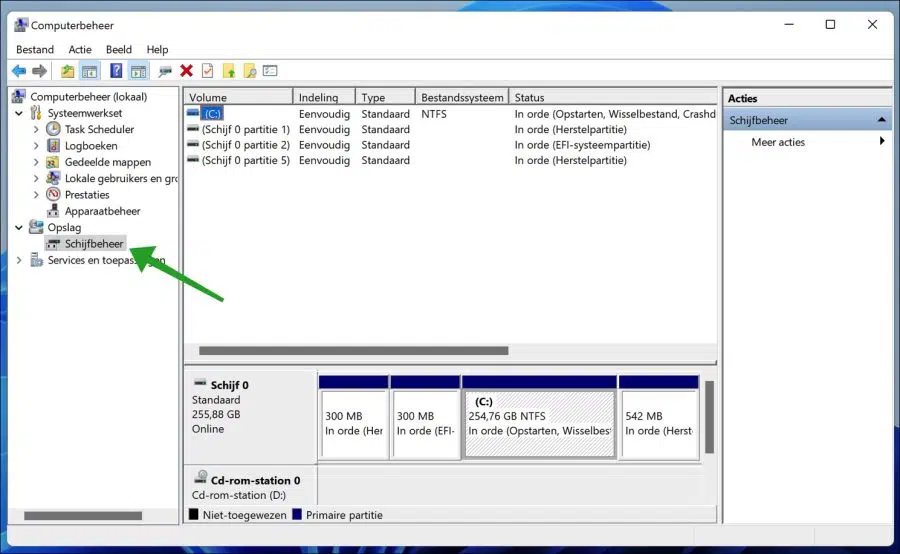Sort by the Status column header
The image size is (900, 554).
(613, 97)
